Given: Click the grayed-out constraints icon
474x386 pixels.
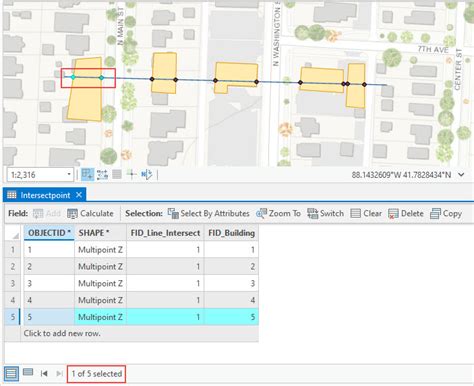Looking at the screenshot, I should point(117,174).
